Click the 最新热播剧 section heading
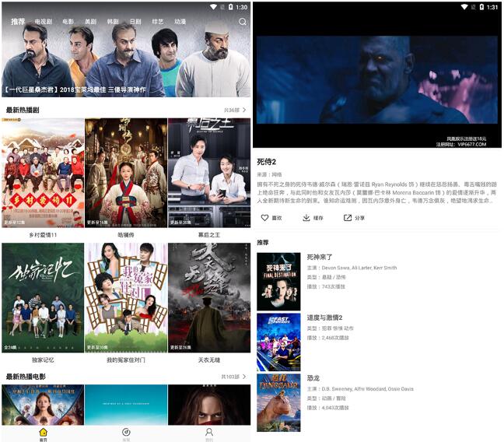This screenshot has width=504, height=442. coord(23,110)
